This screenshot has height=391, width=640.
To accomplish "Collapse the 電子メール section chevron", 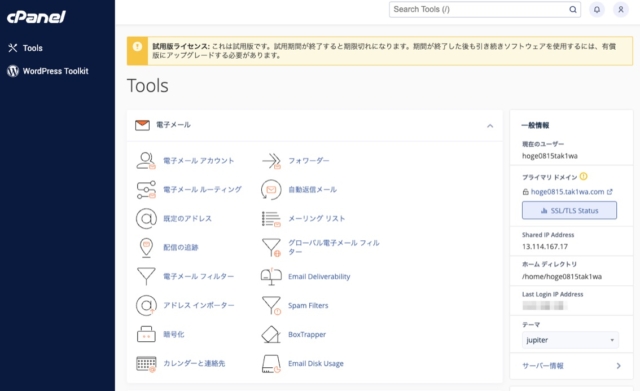I will [x=490, y=126].
